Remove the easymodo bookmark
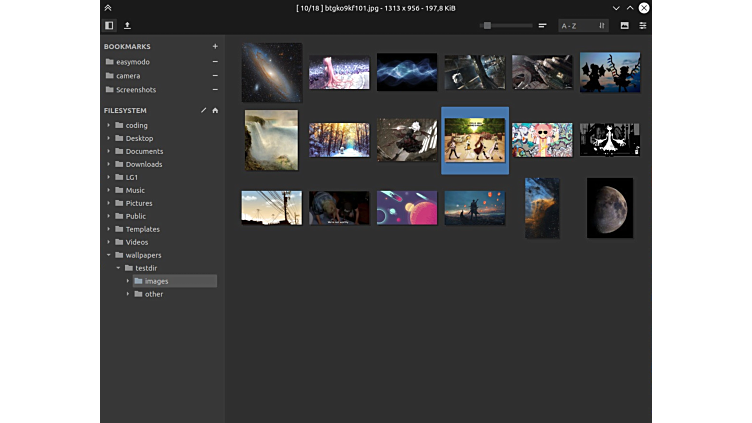Image resolution: width=752 pixels, height=423 pixels. [x=214, y=62]
